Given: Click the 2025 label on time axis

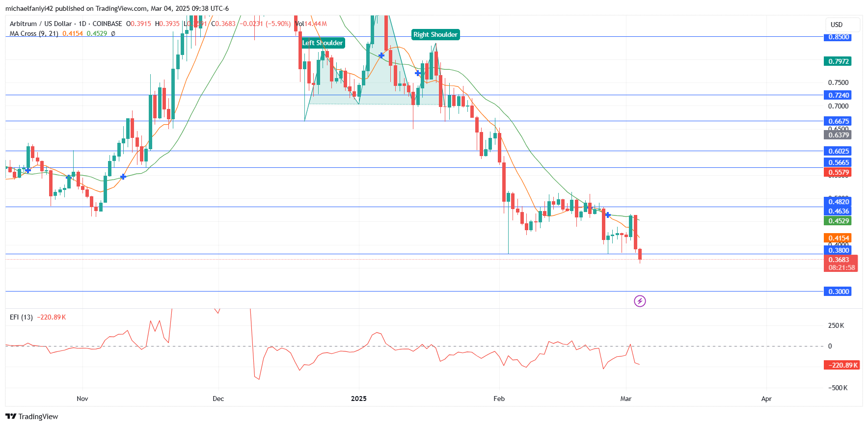Looking at the screenshot, I should click(359, 399).
